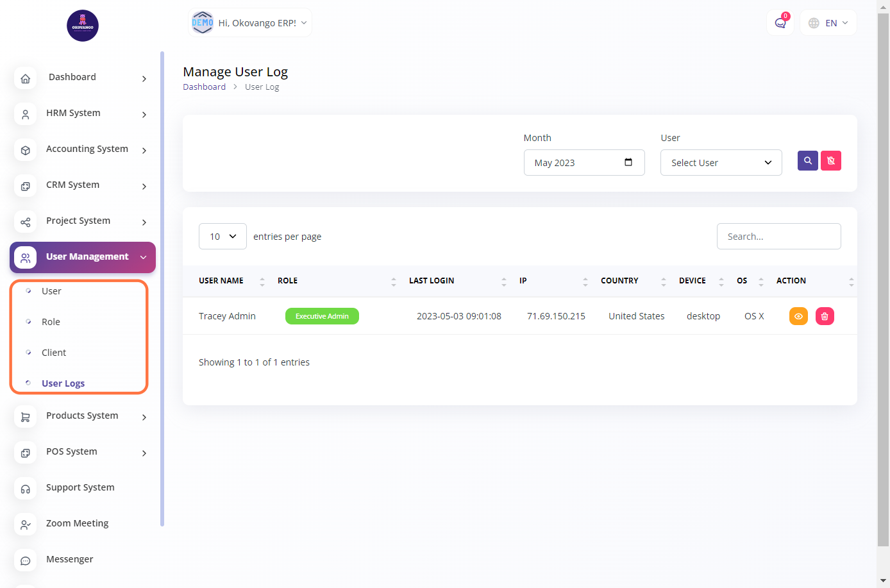Click the Support System headset icon

click(x=26, y=489)
